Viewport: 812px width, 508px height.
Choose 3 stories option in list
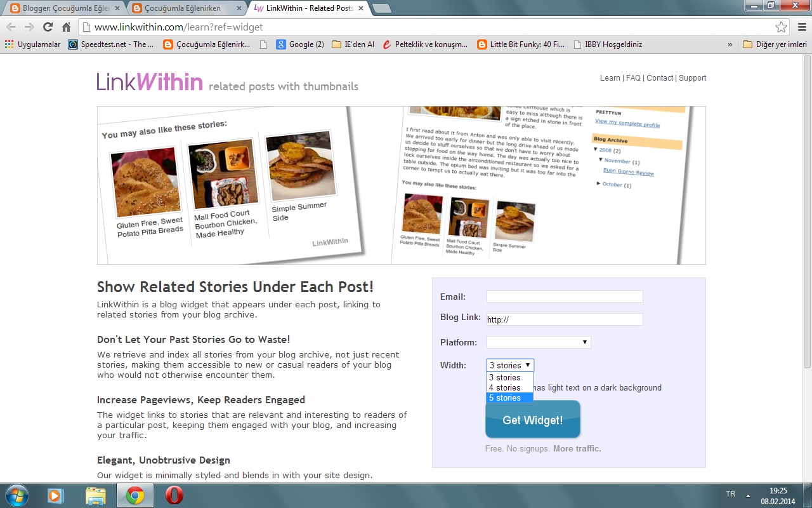(509, 377)
